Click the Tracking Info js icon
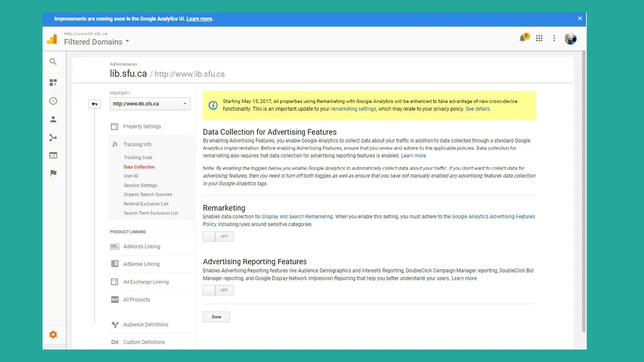The width and height of the screenshot is (644, 362). click(114, 144)
